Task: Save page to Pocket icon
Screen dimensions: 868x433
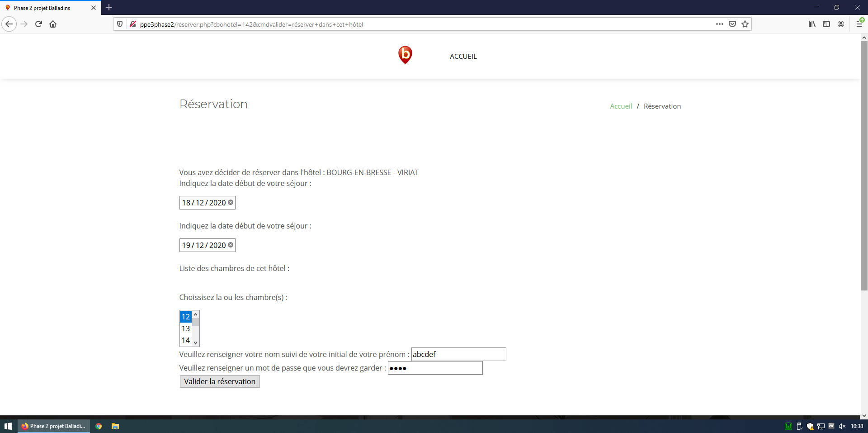Action: 732,24
